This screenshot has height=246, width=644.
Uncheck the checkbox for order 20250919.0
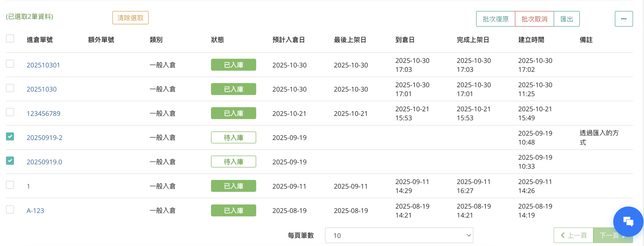10,161
